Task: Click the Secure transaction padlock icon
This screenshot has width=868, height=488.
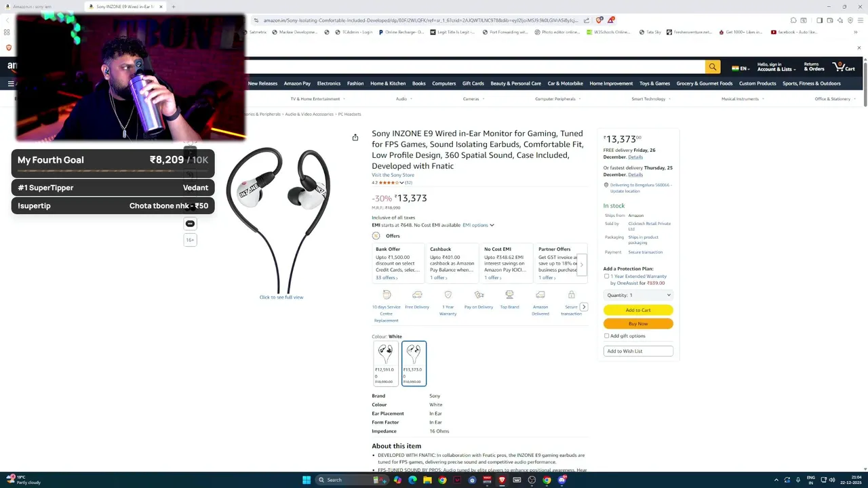Action: 571,295
